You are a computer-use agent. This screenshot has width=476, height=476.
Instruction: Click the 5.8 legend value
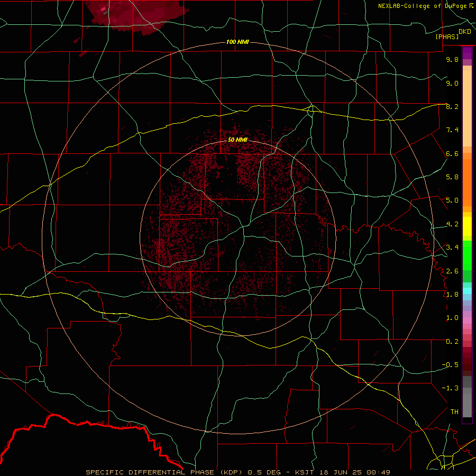click(x=452, y=177)
